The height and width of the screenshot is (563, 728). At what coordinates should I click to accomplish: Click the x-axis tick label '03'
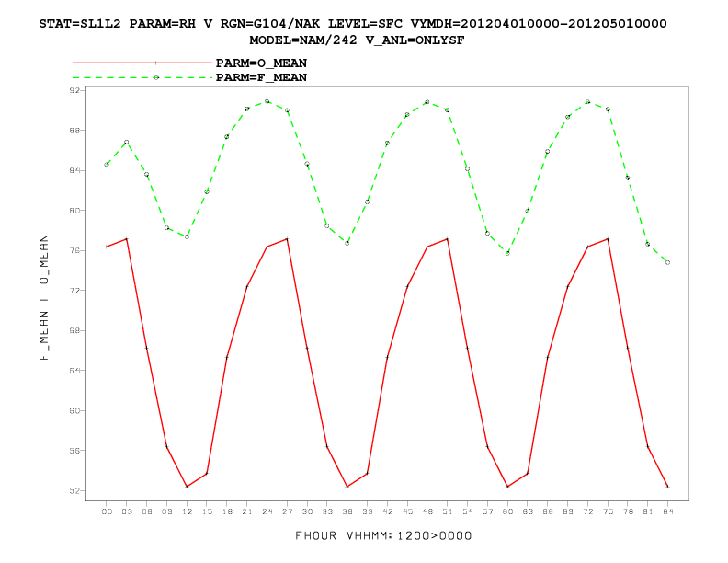(127, 511)
